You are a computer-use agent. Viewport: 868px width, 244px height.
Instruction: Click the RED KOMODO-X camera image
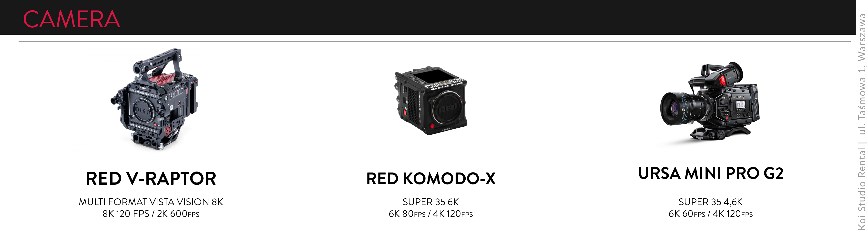pos(431,101)
